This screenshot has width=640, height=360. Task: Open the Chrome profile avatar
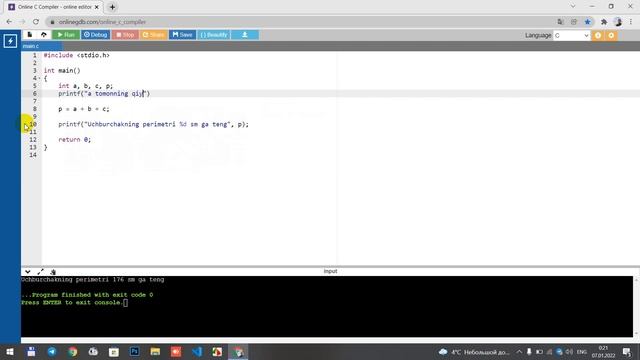[618, 22]
